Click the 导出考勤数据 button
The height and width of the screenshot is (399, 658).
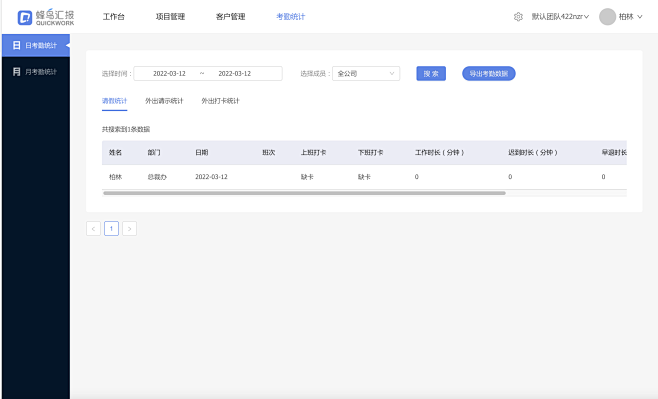point(488,73)
